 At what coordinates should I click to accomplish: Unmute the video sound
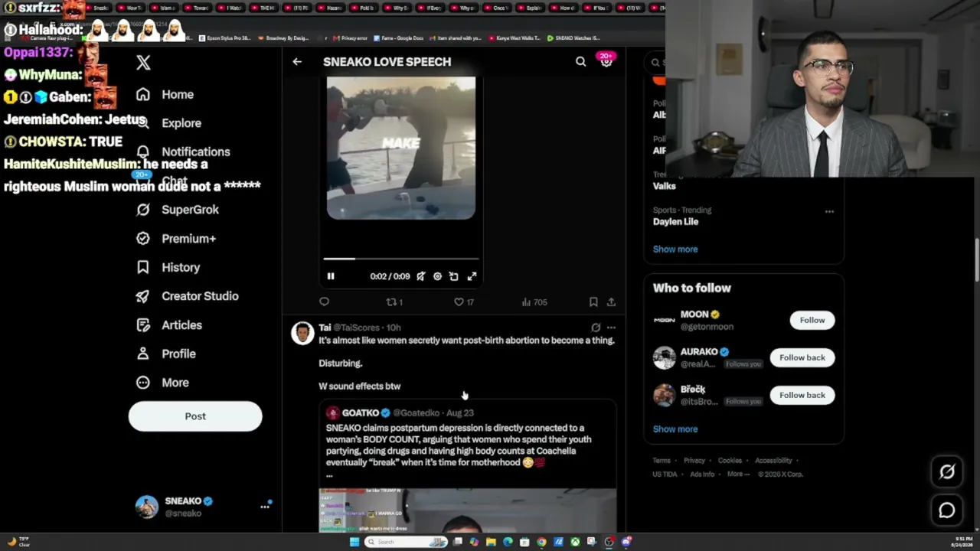tap(420, 276)
